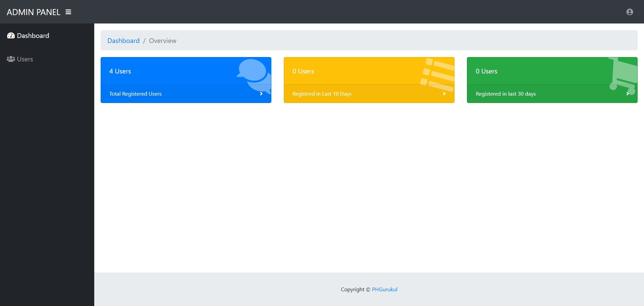Screen dimensions: 644x306
Task: Open the profile dropdown in the top bar
Action: pos(630,12)
